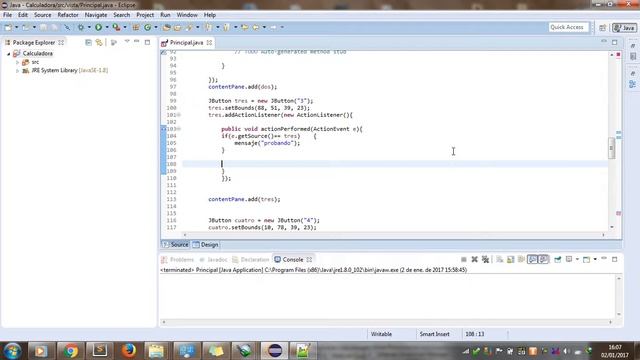
Task: Open the New file dropdown arrow
Action: point(16,27)
